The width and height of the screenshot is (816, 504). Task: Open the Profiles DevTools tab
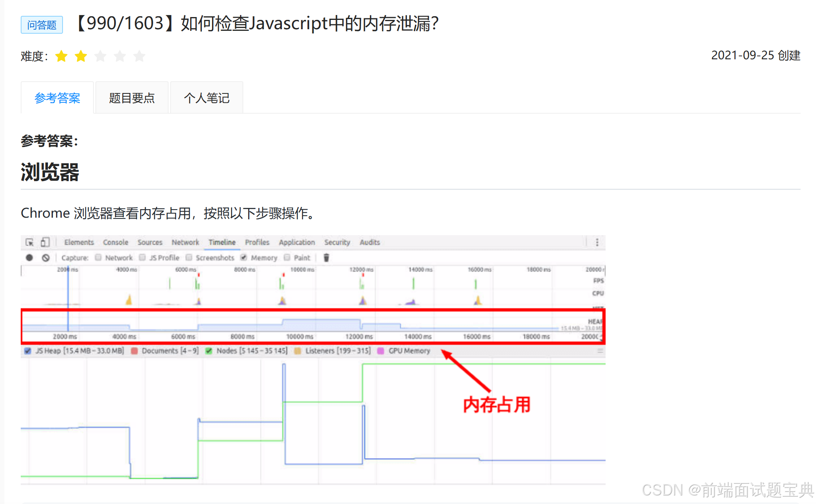click(x=257, y=242)
